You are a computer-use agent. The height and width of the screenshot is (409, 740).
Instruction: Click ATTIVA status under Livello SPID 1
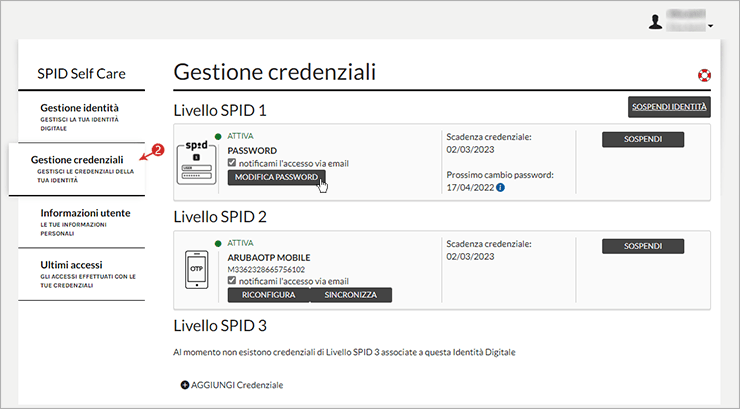coord(240,136)
